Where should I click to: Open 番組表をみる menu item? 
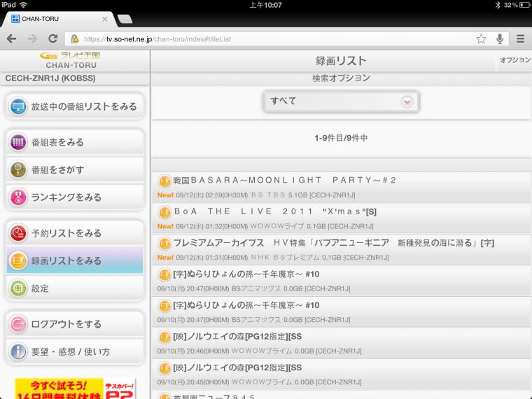[75, 142]
